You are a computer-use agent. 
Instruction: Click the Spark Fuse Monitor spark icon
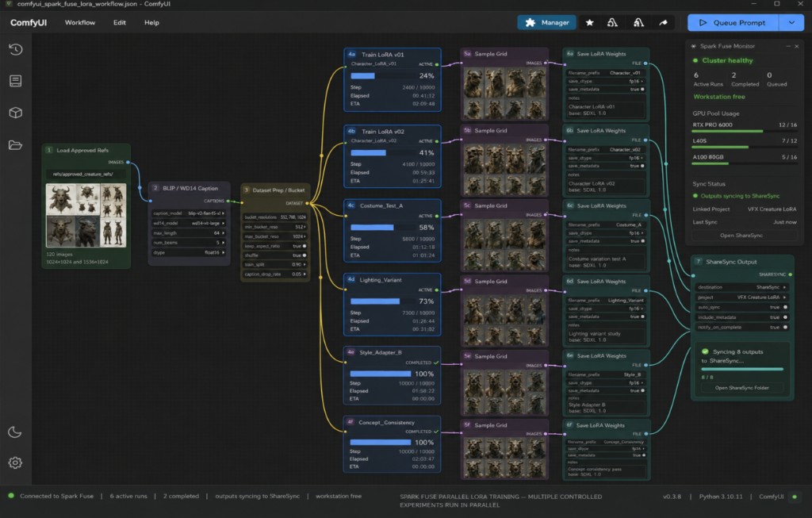694,46
